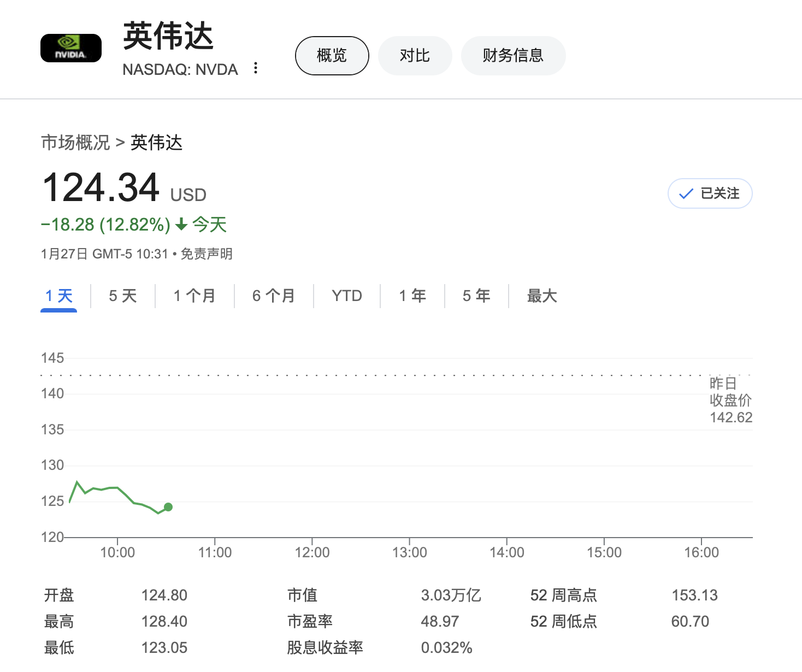Toggle the 已关注 following button

[710, 193]
